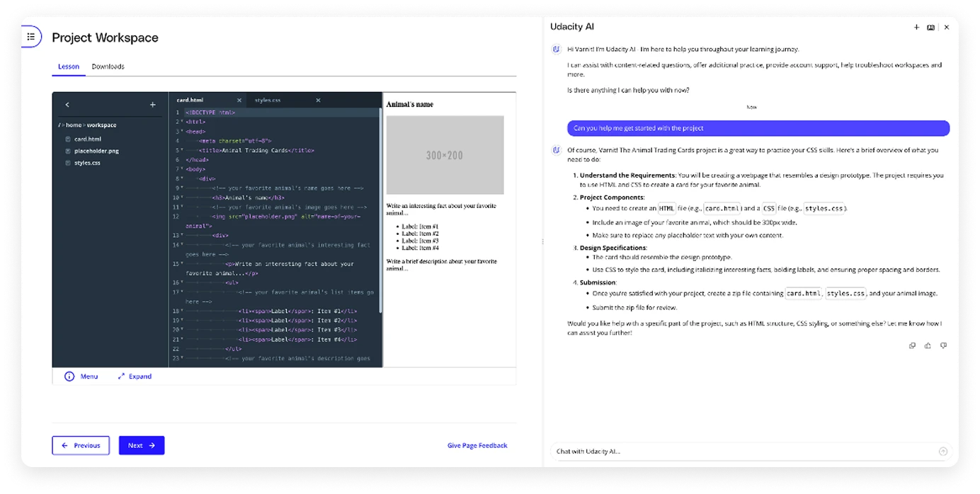Give a thumbs up to the AI response
Viewport: 980px width, 494px height.
pos(928,345)
